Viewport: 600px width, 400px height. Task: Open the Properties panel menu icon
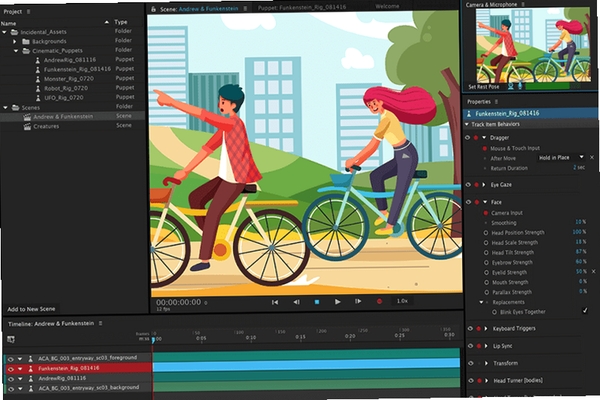tap(496, 102)
